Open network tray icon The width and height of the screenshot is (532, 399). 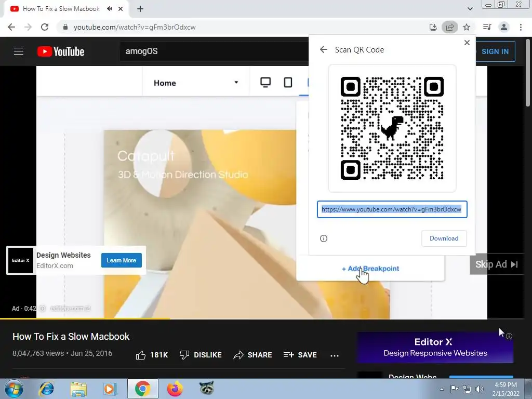pos(467,389)
